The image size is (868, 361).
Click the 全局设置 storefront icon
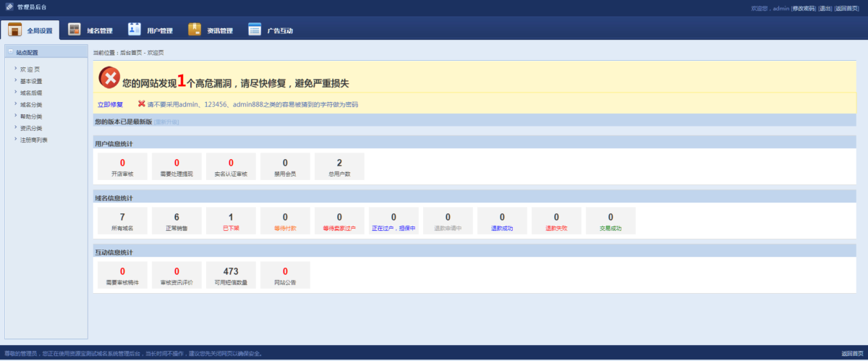click(x=14, y=30)
